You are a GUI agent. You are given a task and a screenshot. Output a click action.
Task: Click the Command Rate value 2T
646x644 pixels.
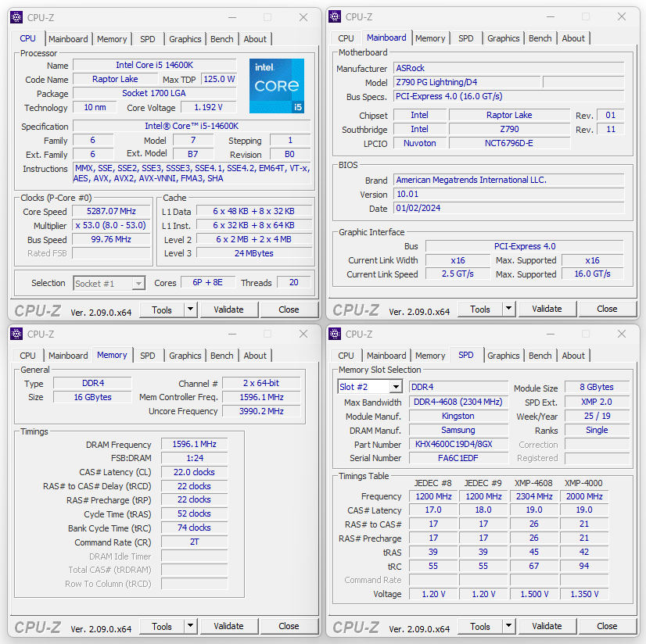tap(195, 542)
